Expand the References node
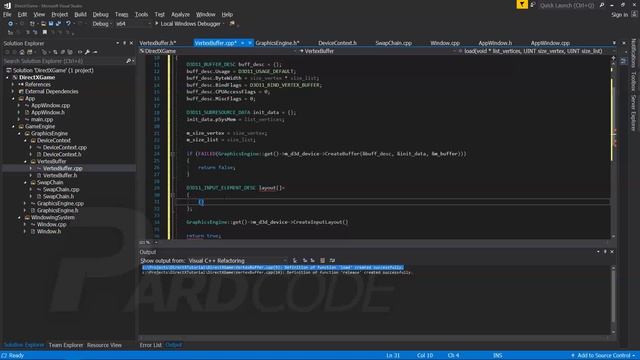The width and height of the screenshot is (640, 360). 13,84
